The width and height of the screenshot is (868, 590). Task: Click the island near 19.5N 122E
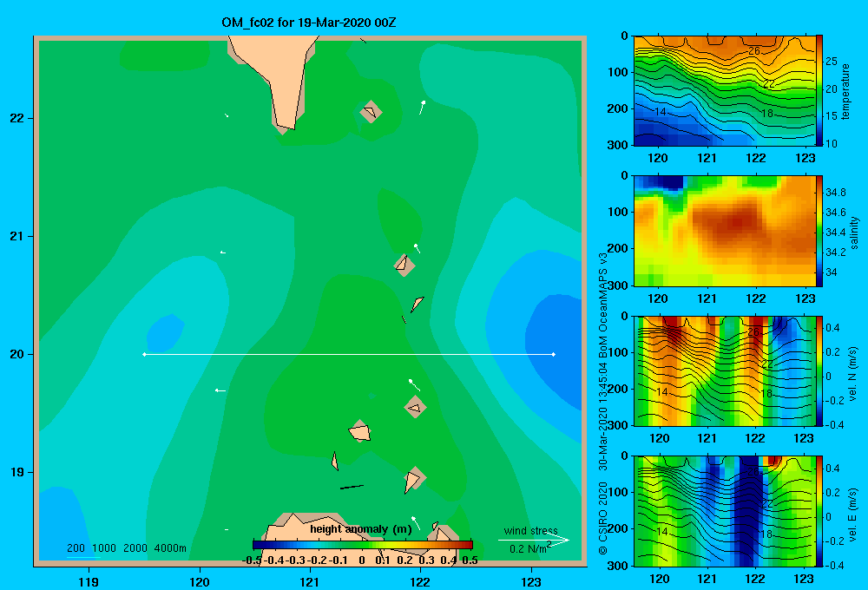(415, 407)
